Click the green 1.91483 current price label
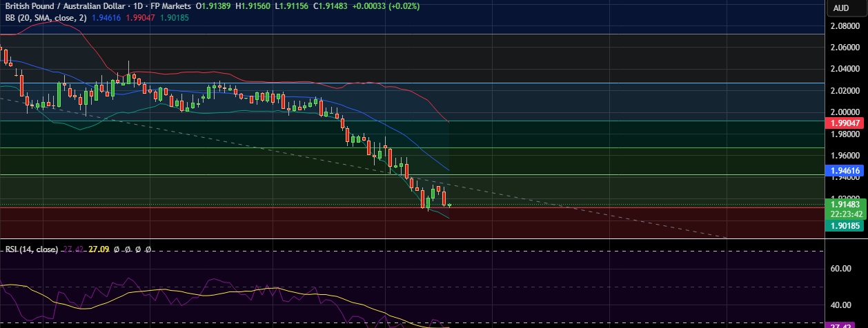 845,205
